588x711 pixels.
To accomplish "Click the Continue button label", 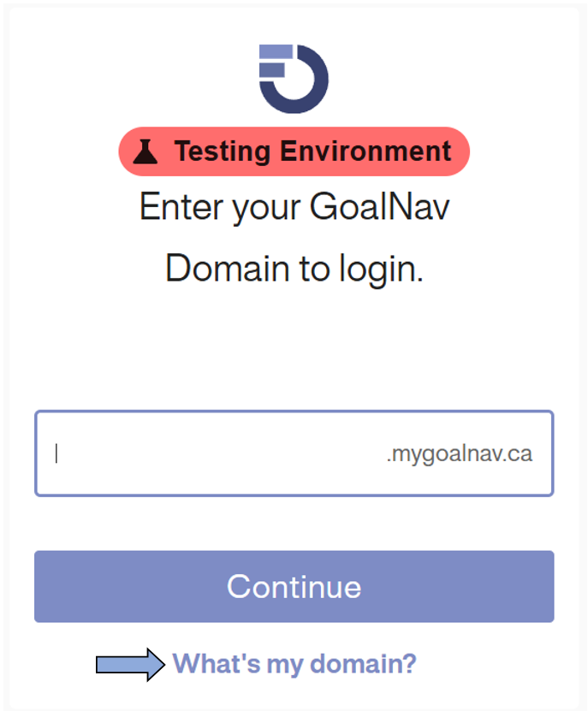I will 294,586.
